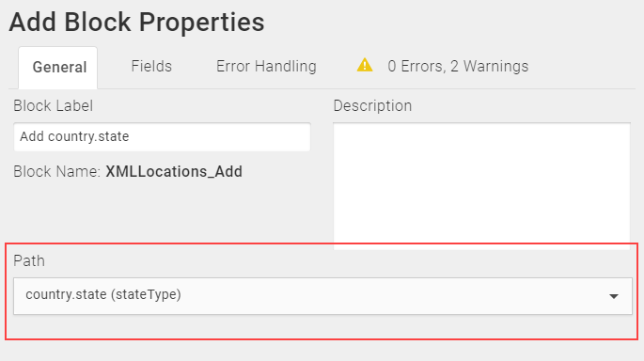This screenshot has width=644, height=361.
Task: Expand the country.state (stateType) combo box
Action: tap(322, 296)
